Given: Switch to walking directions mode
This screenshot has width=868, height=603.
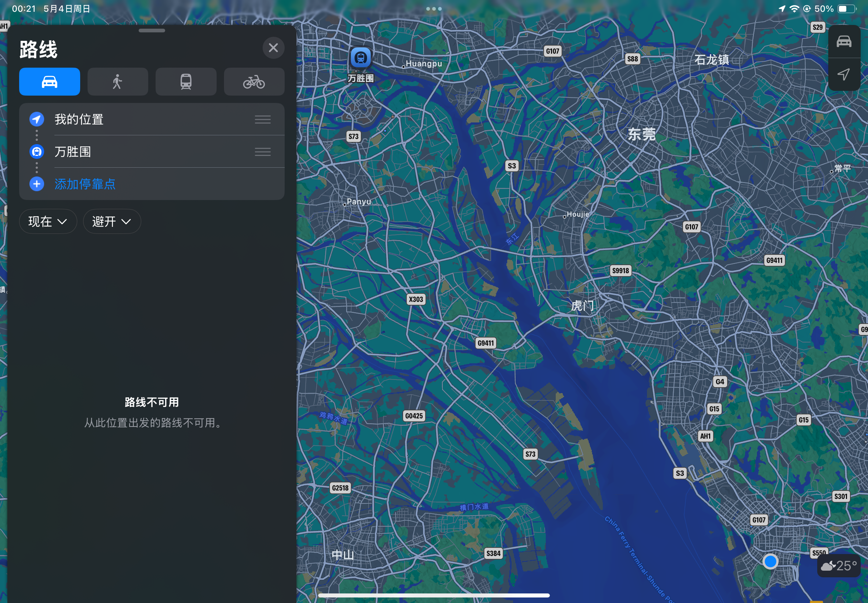Looking at the screenshot, I should click(x=118, y=82).
